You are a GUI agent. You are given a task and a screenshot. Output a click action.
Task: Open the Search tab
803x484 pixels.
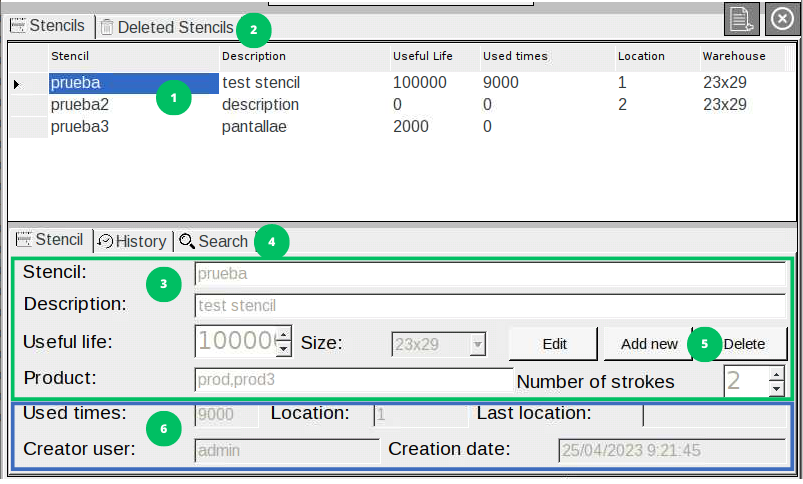click(214, 241)
